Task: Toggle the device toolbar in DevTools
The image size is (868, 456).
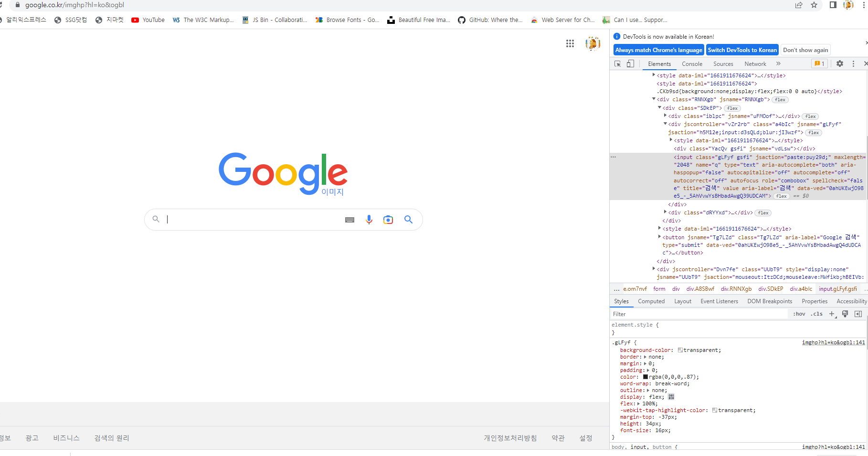Action: (630, 64)
